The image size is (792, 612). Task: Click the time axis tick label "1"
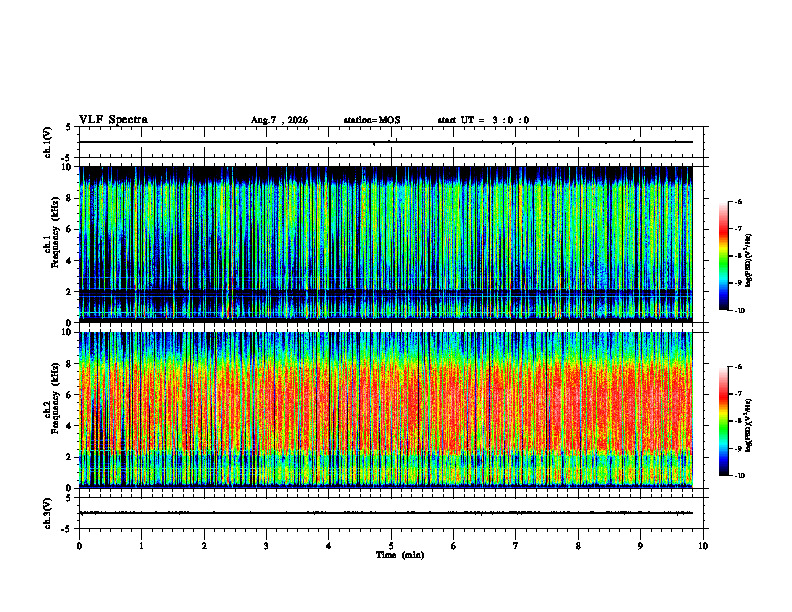tap(142, 546)
